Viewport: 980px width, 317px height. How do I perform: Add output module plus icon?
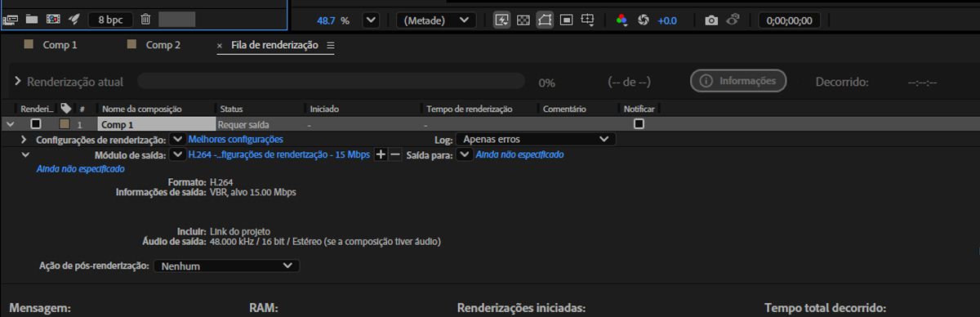[380, 154]
